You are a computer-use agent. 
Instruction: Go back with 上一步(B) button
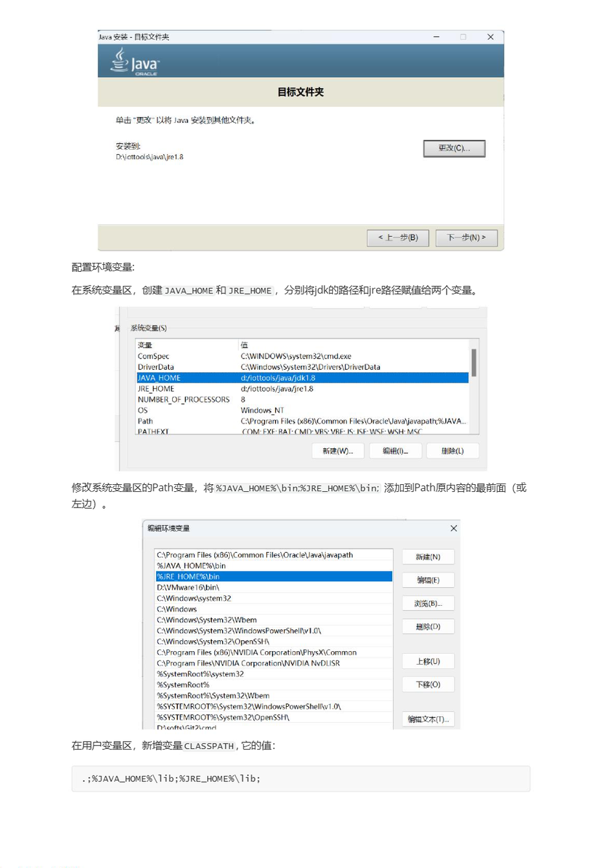[x=397, y=238]
